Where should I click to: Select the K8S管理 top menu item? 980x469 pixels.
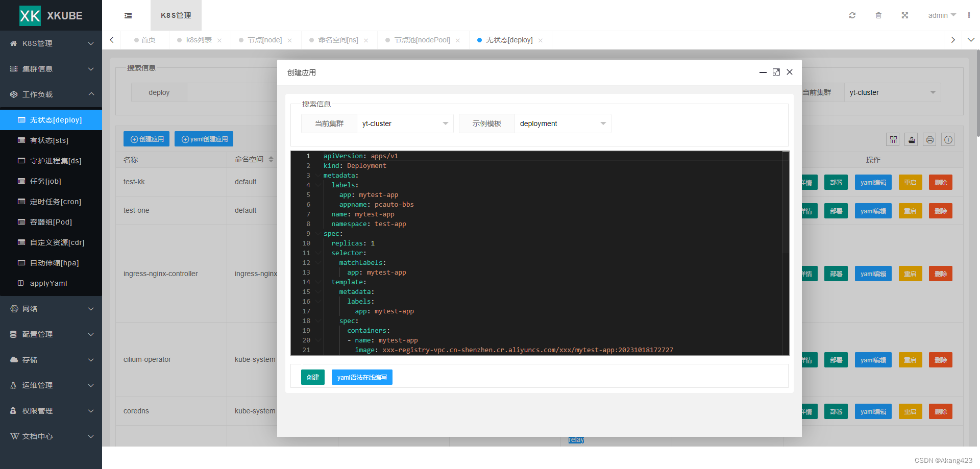(176, 15)
